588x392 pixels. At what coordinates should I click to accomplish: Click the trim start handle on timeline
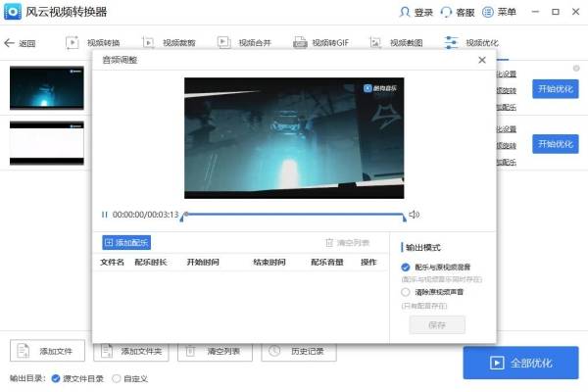coord(182,218)
